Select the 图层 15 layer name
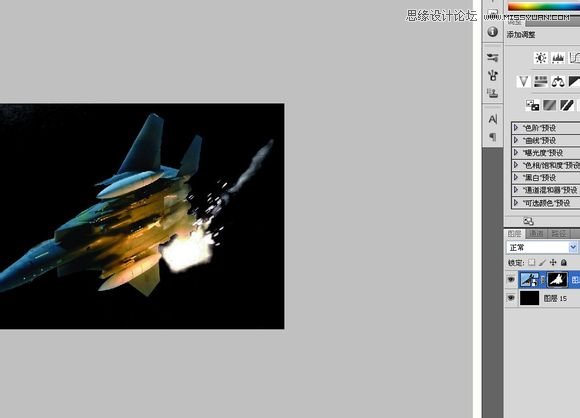 tap(555, 298)
